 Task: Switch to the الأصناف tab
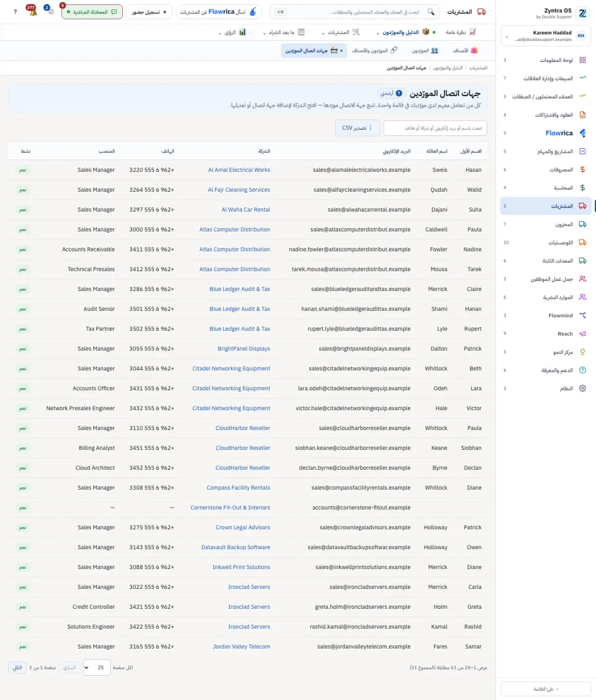tap(465, 50)
